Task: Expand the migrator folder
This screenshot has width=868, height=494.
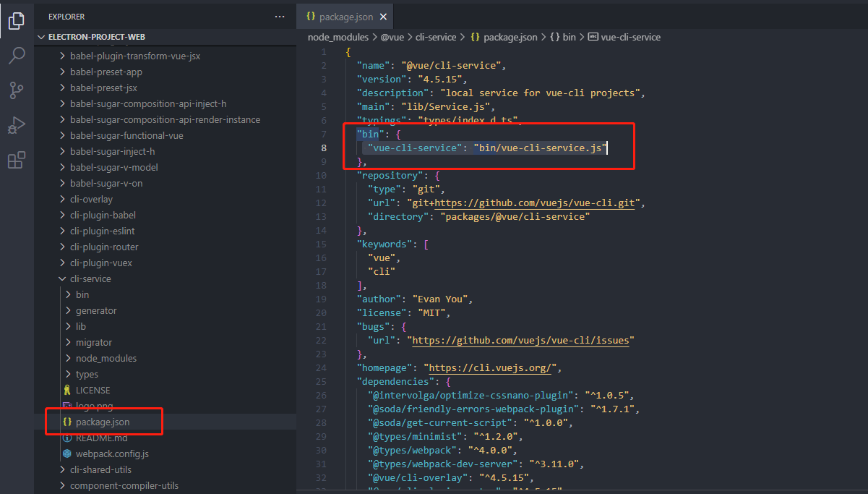Action: coord(94,342)
